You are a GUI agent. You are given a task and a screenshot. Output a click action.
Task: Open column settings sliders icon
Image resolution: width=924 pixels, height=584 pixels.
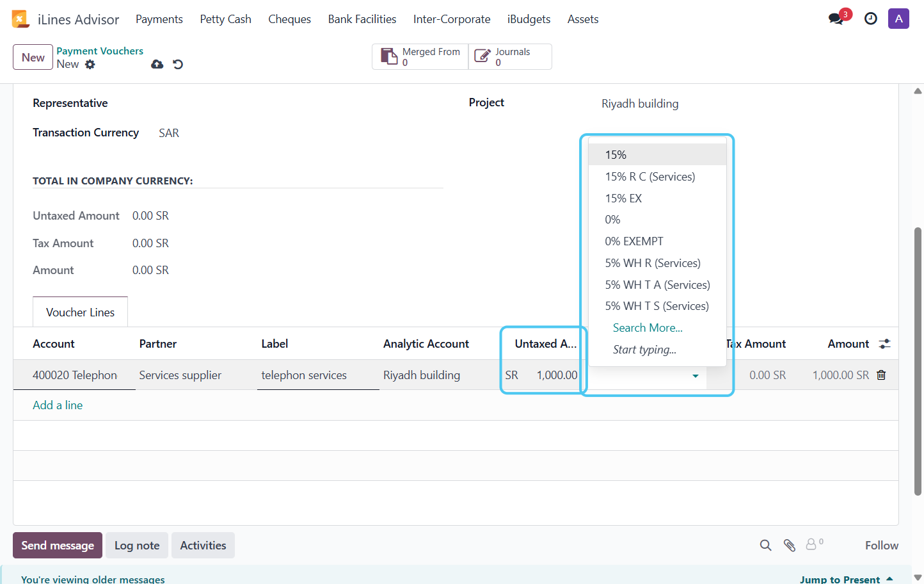885,344
